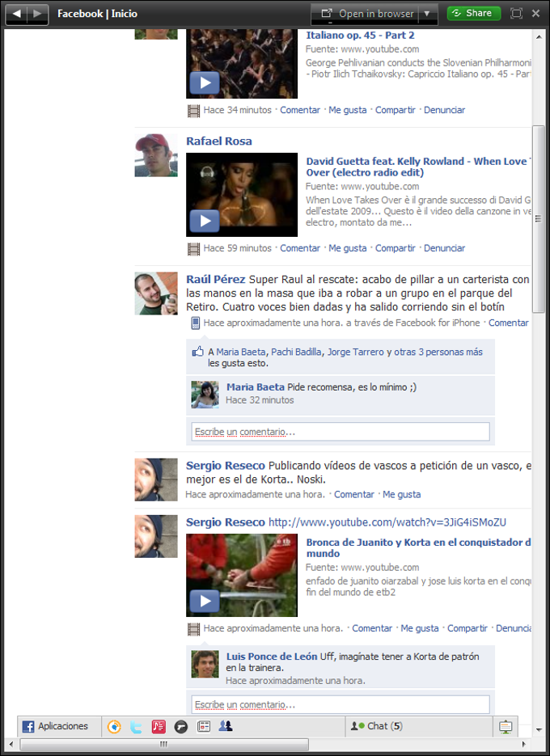Open Pachi Badilla's name link
This screenshot has width=550, height=756.
[296, 352]
